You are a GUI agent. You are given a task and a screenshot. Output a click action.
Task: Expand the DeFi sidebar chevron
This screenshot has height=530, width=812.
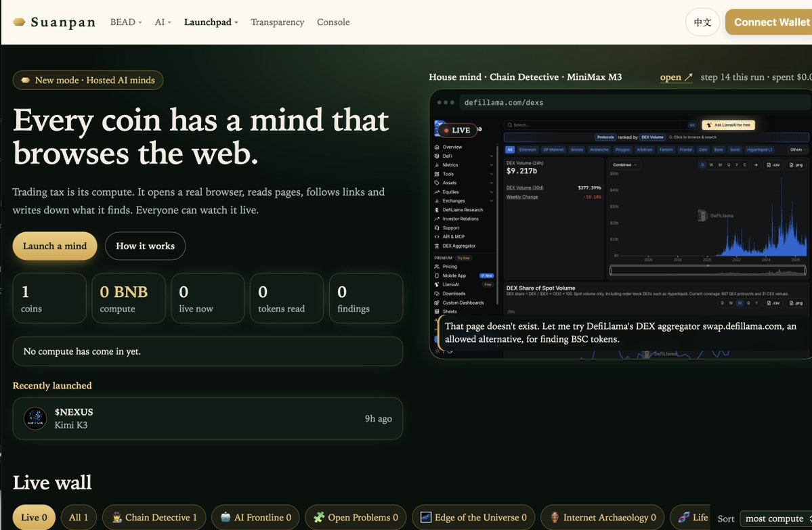click(x=492, y=156)
